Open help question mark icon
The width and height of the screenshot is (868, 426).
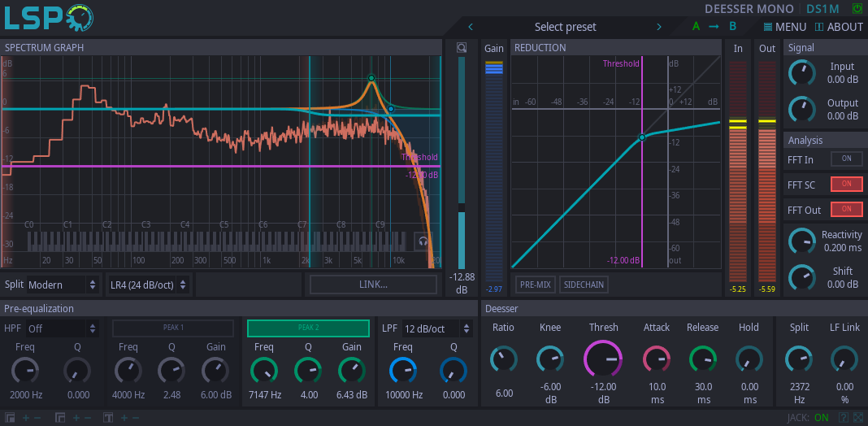[x=844, y=418]
